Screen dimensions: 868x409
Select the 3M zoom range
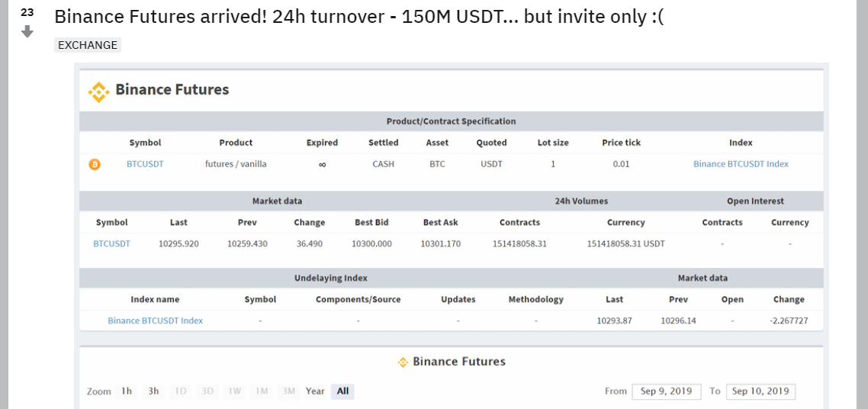pyautogui.click(x=288, y=391)
